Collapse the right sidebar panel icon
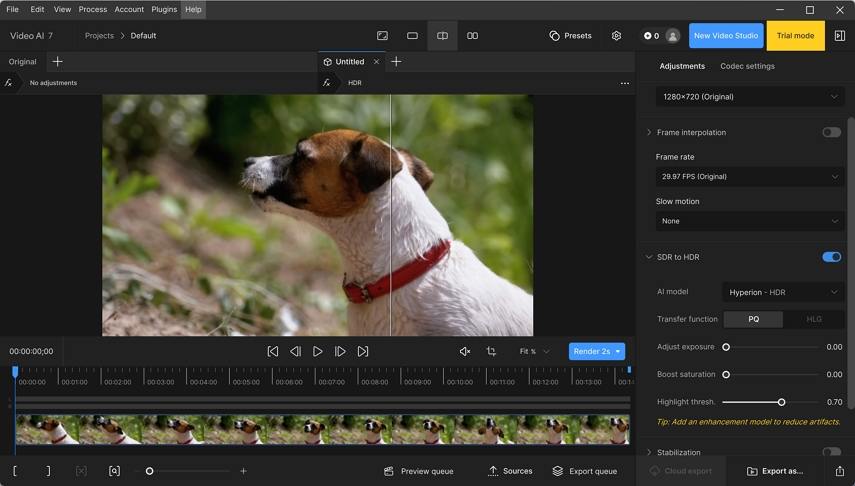Screen dimensions: 855x486 click(840, 35)
